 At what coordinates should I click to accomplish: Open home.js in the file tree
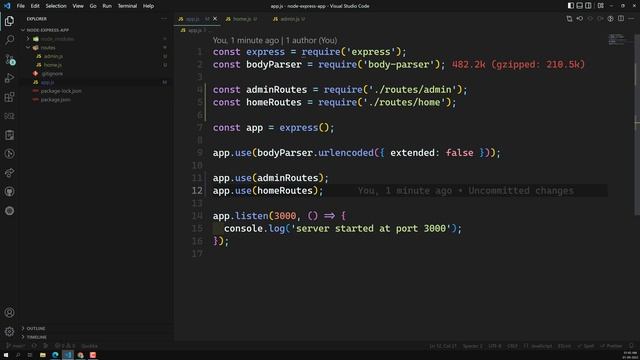(x=96, y=65)
